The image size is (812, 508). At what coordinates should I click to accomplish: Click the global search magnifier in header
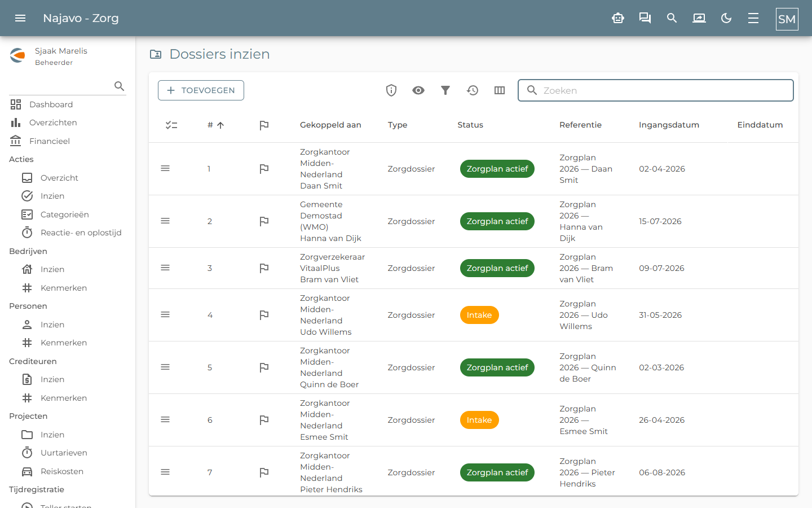pos(672,18)
